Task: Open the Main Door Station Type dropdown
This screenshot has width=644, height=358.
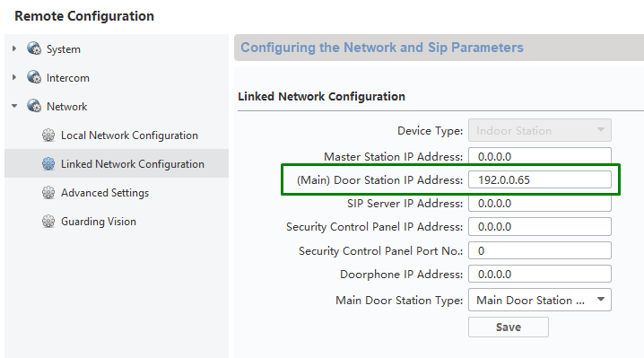Action: click(540, 300)
